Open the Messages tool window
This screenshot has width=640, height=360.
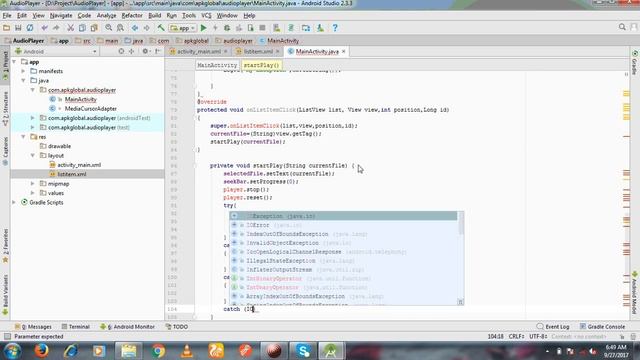pyautogui.click(x=33, y=327)
